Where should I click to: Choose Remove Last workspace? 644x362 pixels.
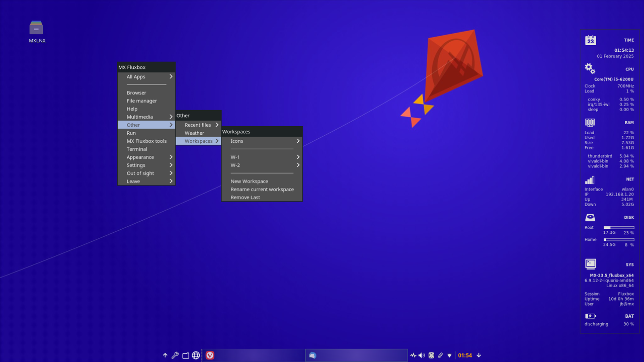pyautogui.click(x=262, y=197)
